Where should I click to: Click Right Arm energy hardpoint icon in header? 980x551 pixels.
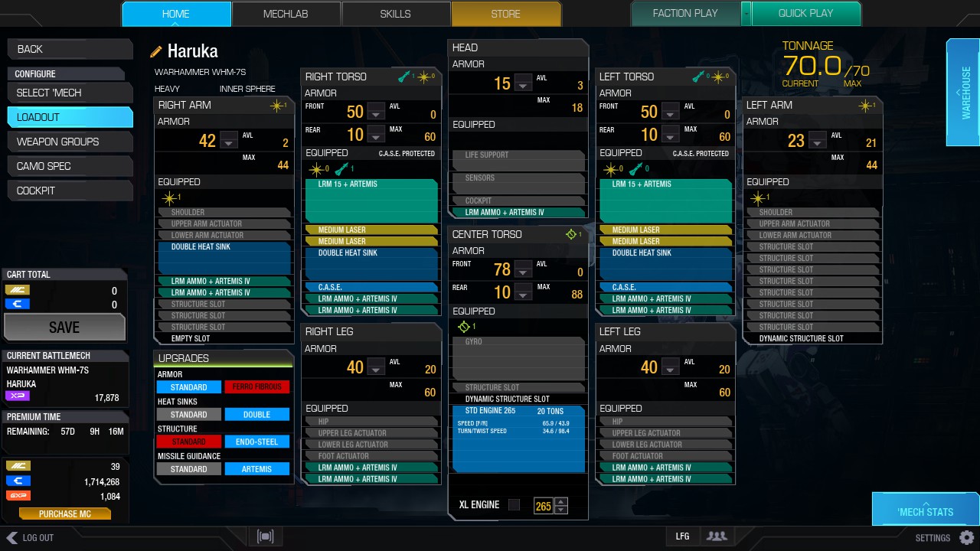[276, 106]
